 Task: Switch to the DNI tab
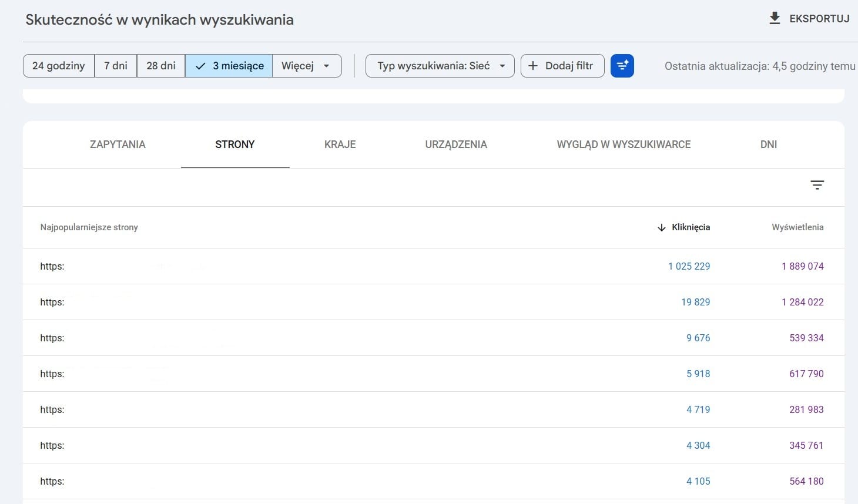769,145
